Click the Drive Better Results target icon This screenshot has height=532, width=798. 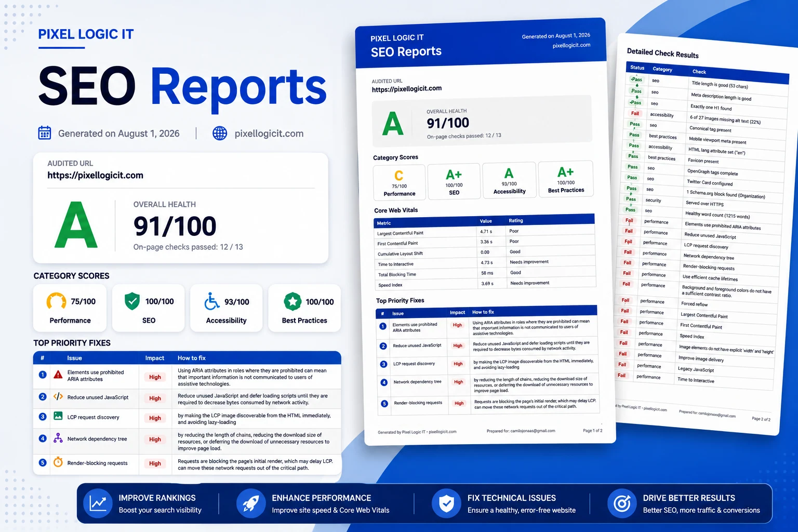tap(622, 503)
